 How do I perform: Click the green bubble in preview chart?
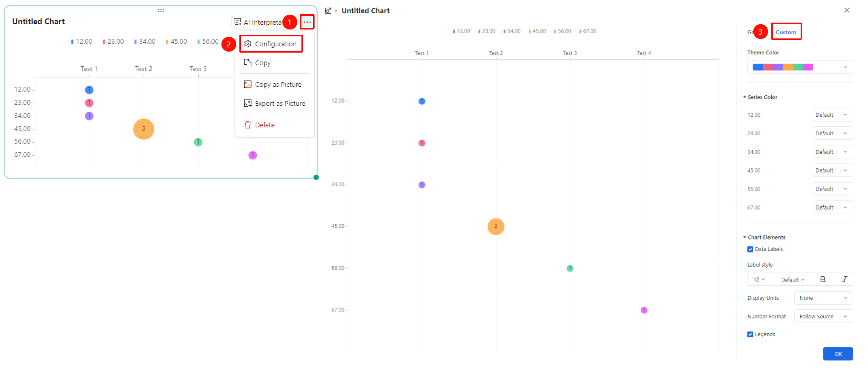570,268
